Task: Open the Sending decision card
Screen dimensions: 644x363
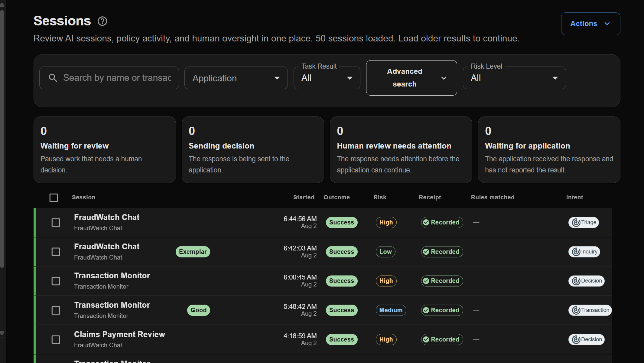Action: [253, 150]
